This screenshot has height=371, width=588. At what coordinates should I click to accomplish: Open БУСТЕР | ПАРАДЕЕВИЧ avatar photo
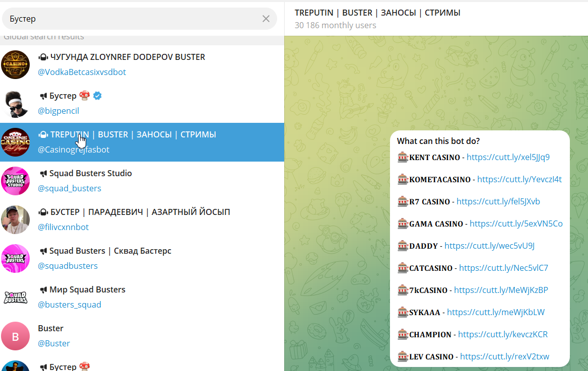(x=16, y=219)
